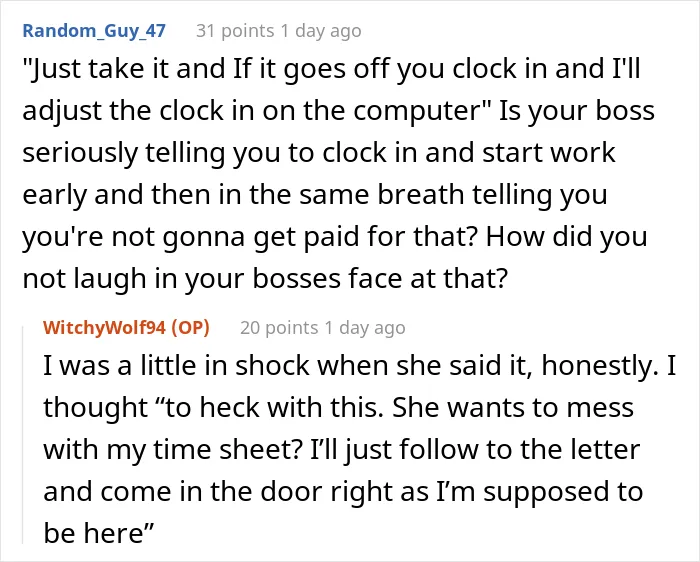This screenshot has width=700, height=562.
Task: Click the line "adjust the clock in on the computer"
Action: pos(338,111)
